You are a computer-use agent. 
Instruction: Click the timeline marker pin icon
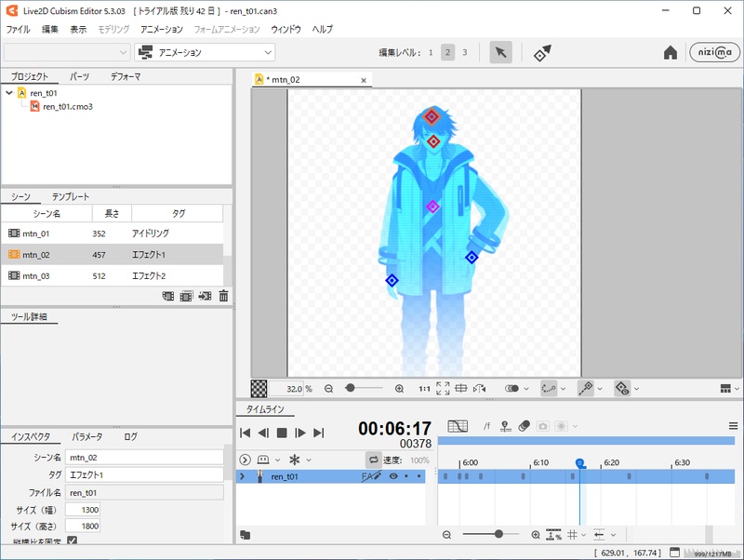pos(505,426)
